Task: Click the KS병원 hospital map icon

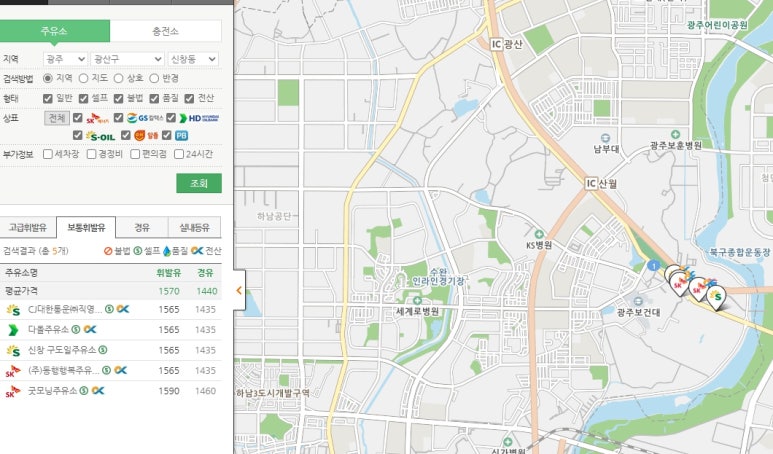Action: pos(539,234)
